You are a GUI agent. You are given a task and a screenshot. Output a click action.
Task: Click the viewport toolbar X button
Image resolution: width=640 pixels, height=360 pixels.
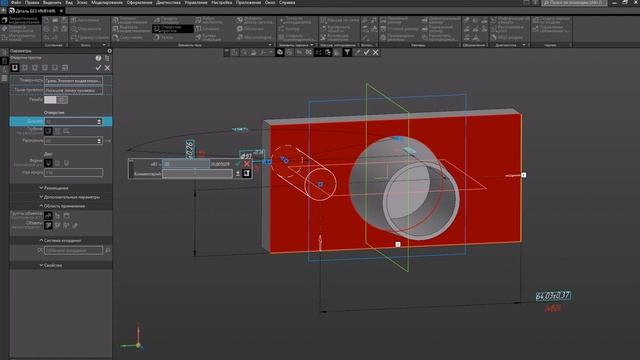376,52
